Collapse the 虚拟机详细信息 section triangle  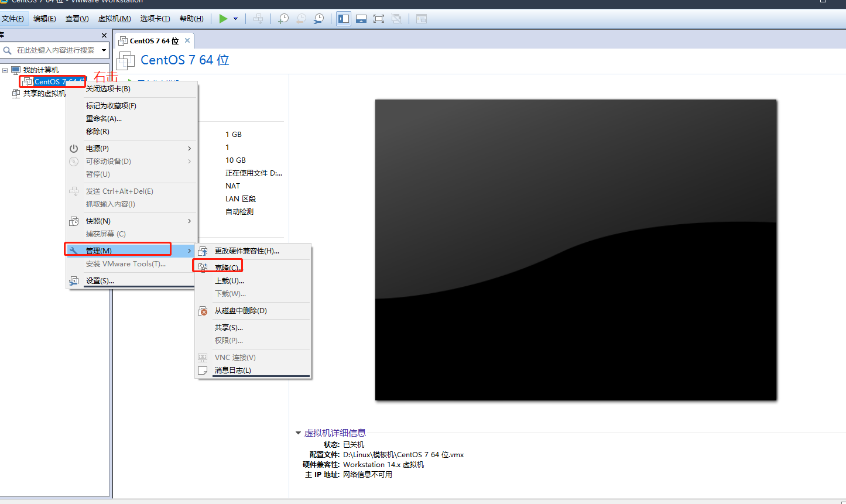click(x=298, y=433)
